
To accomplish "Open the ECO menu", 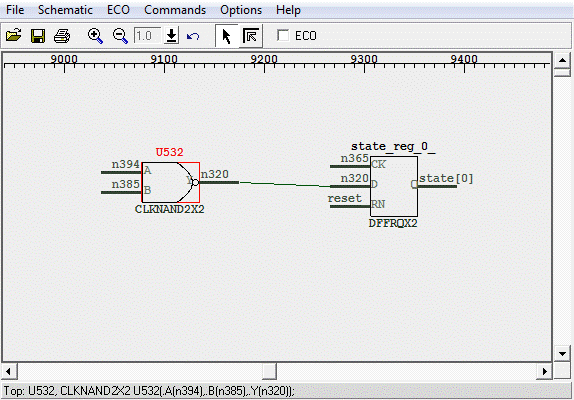I will pos(118,10).
